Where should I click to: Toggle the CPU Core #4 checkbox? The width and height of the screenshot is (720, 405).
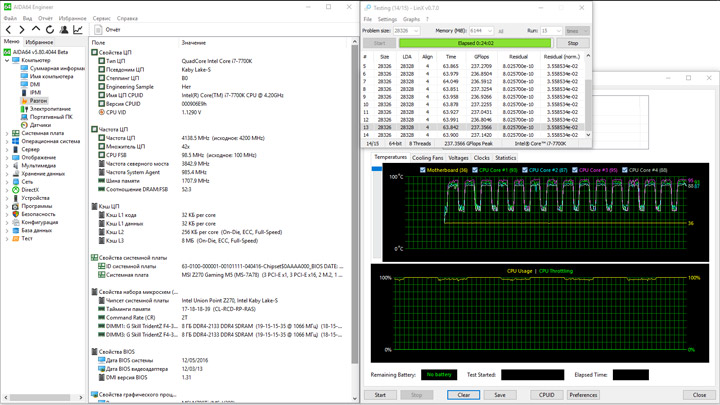point(627,170)
